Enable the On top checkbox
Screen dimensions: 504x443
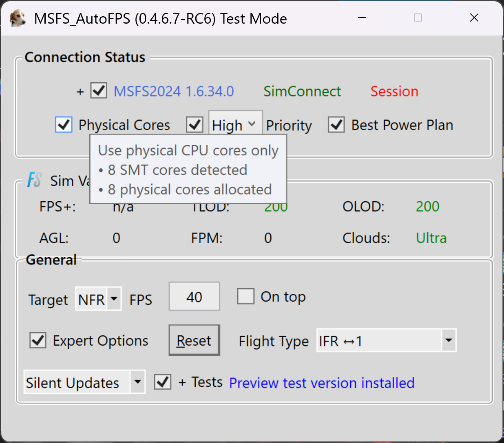(x=246, y=296)
